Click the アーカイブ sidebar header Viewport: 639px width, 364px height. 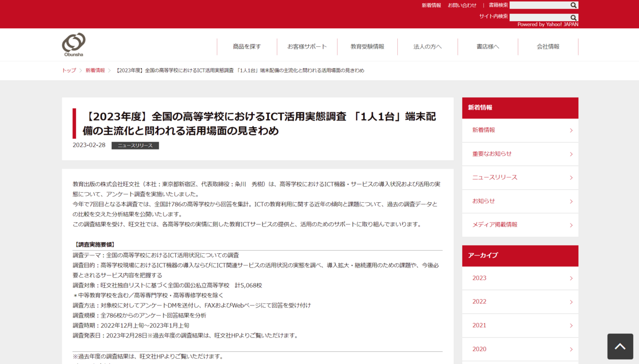point(520,256)
